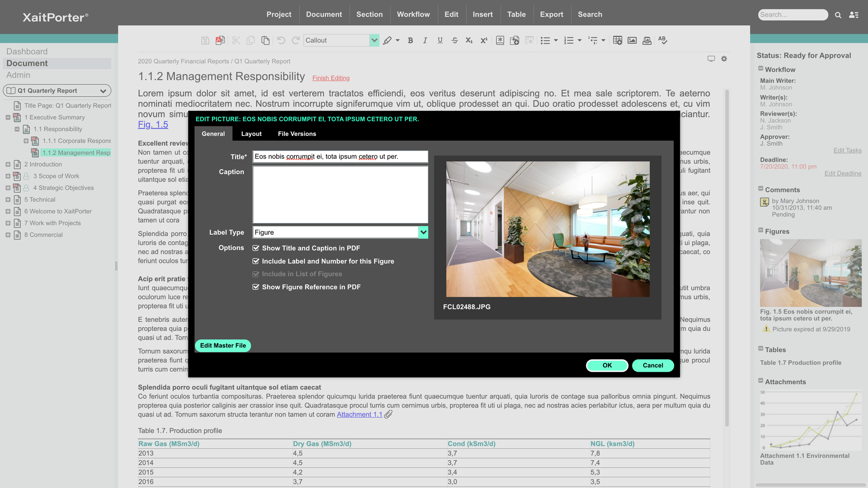Click the PDF export toolbar icon

[x=220, y=41]
